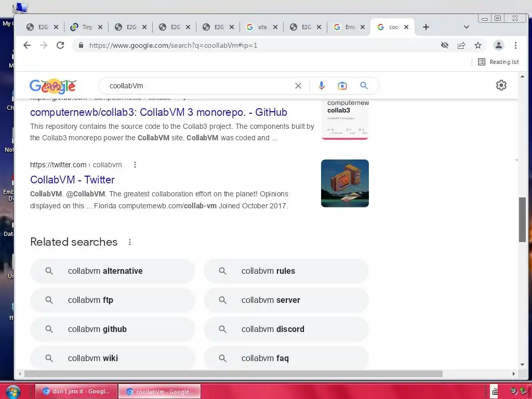Image resolution: width=532 pixels, height=399 pixels.
Task: Click the collab3 GitHub thumbnail
Action: click(345, 119)
